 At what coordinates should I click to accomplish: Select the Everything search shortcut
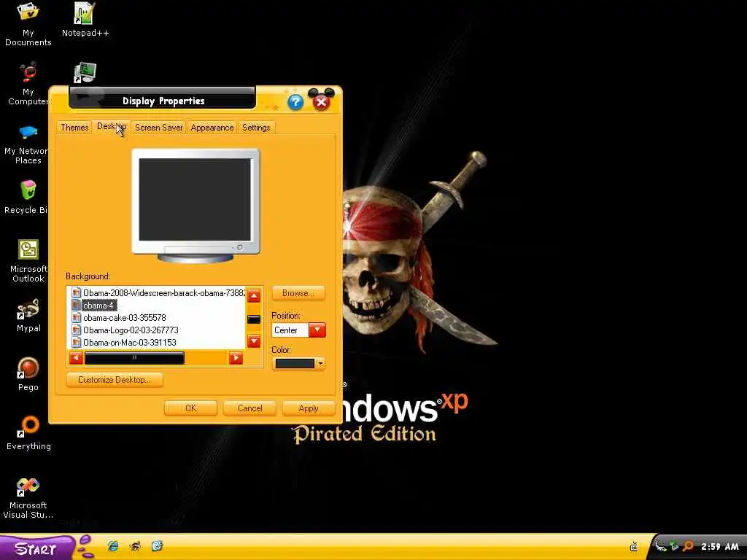pos(28,433)
